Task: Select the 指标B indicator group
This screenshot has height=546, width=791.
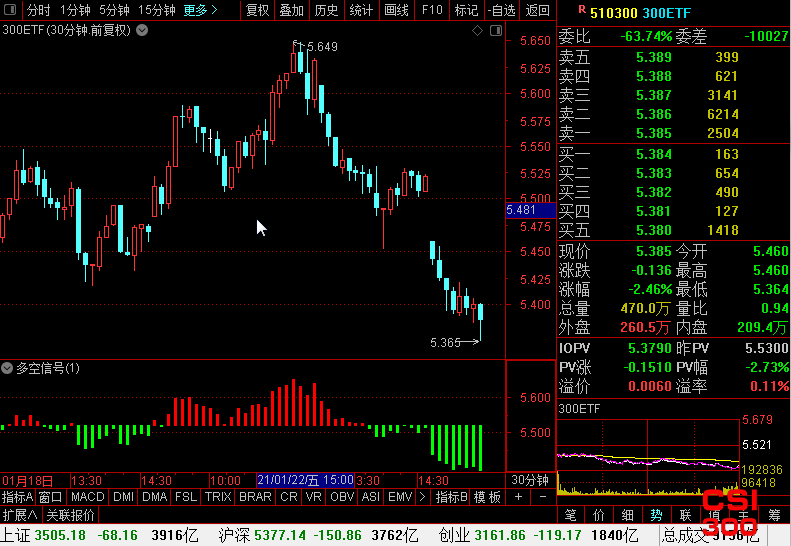Action: click(451, 497)
